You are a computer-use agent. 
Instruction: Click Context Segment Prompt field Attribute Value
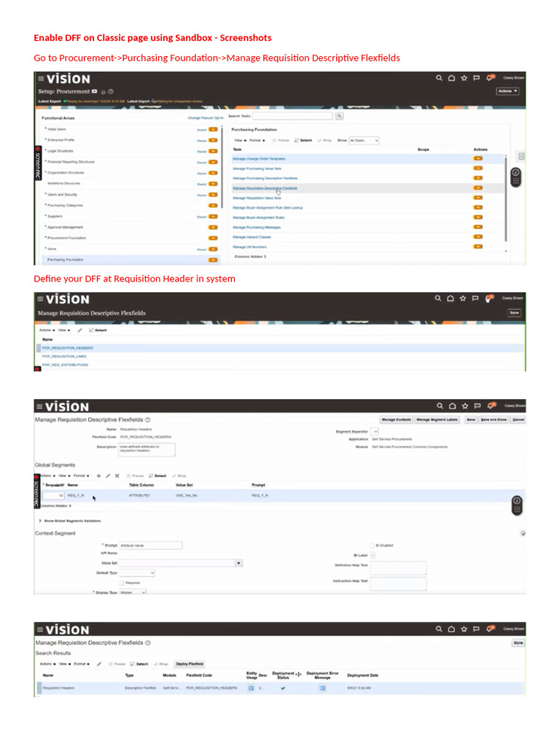150,546
